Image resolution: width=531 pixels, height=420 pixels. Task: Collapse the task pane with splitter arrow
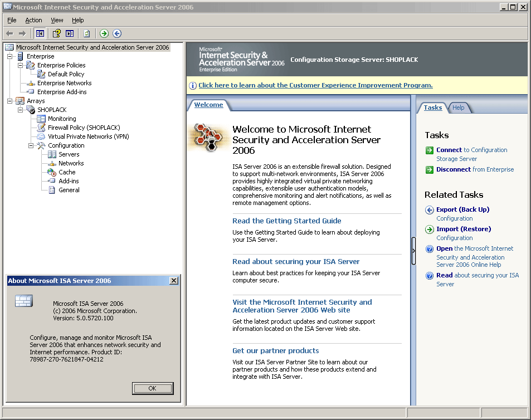(x=413, y=251)
